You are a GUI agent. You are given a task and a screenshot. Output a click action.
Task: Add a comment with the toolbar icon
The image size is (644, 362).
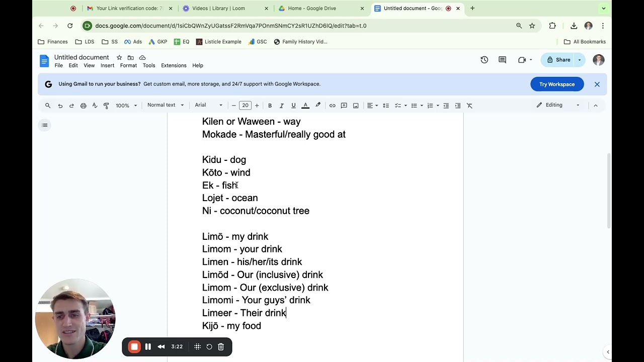click(x=344, y=106)
